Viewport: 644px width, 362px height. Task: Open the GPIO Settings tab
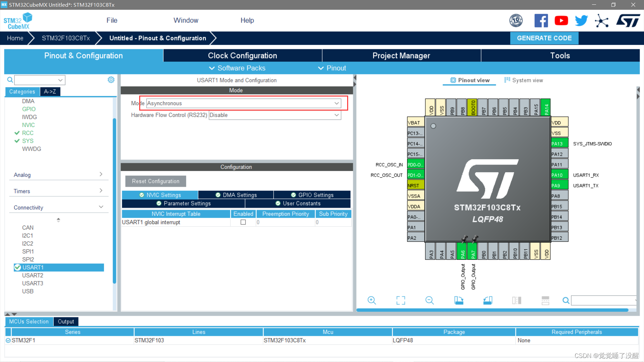pos(312,195)
